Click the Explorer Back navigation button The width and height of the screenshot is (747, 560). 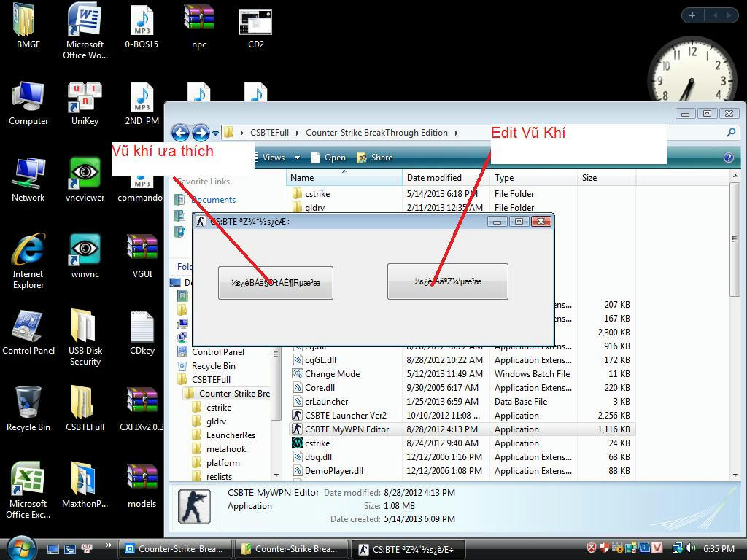[180, 133]
